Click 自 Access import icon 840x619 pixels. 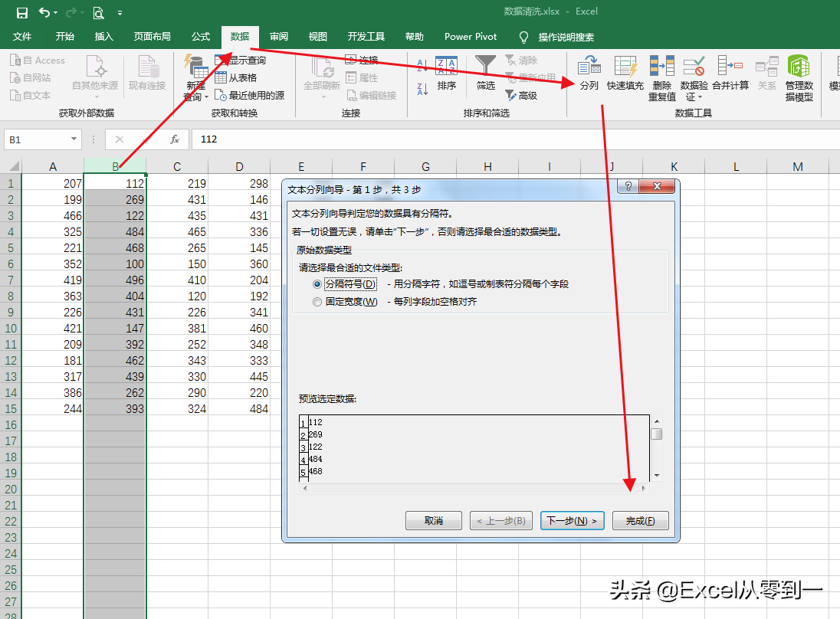pos(38,61)
